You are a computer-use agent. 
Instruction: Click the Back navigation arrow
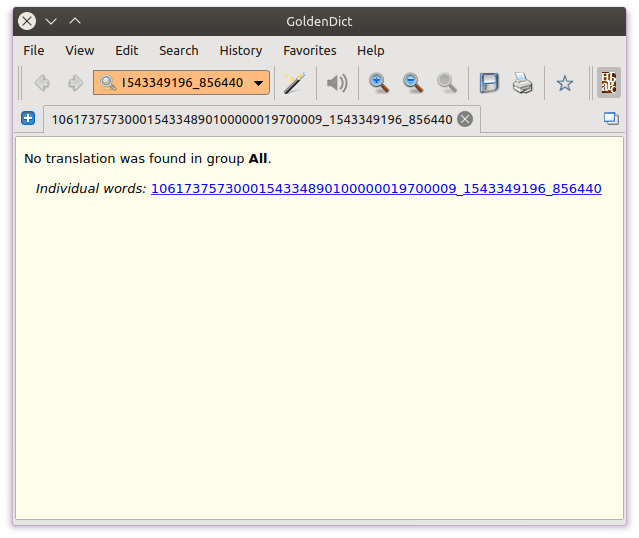click(x=42, y=83)
